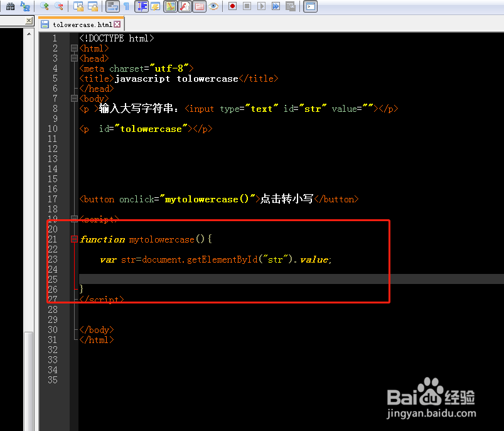Open the Replace tool
The image size is (504, 431).
pos(24,6)
